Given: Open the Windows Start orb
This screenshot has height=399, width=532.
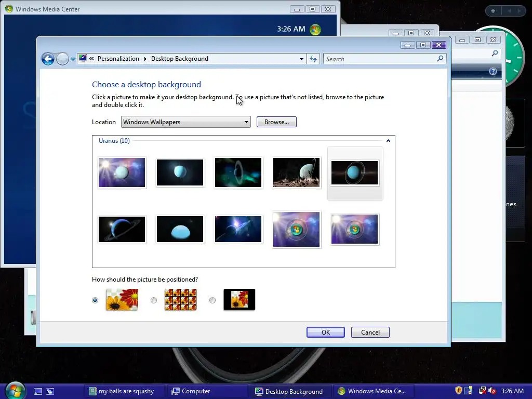Looking at the screenshot, I should [x=15, y=391].
